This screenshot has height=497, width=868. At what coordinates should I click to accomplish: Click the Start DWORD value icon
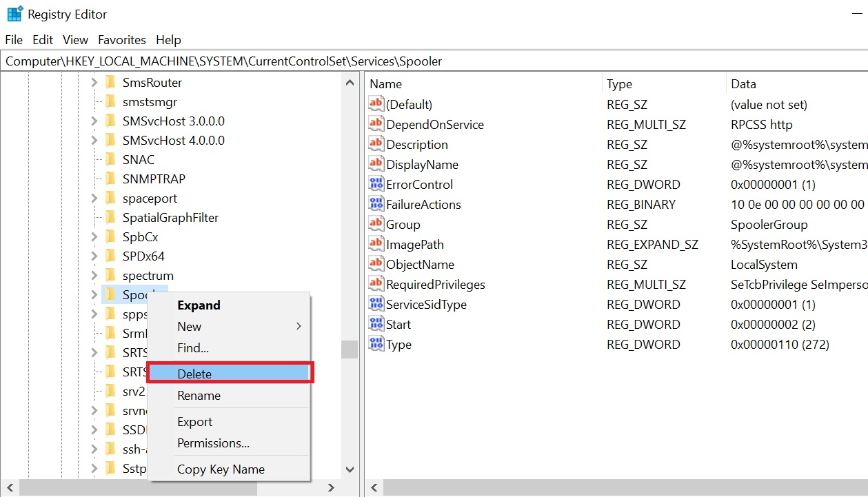[376, 325]
